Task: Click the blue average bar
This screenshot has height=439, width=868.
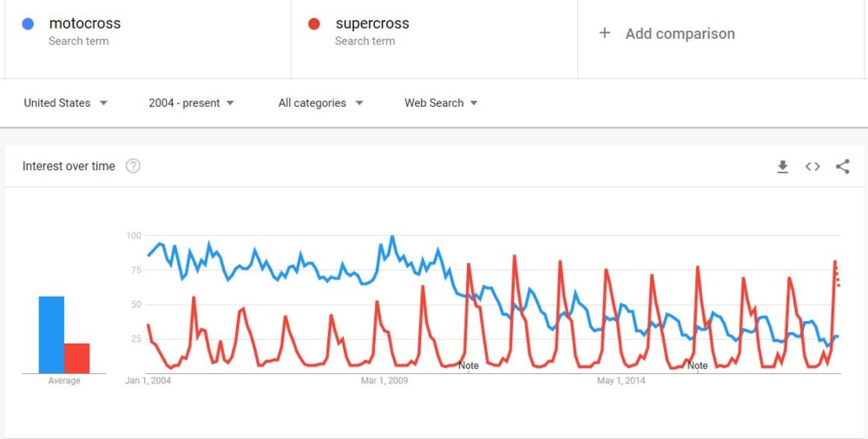Action: 51,335
